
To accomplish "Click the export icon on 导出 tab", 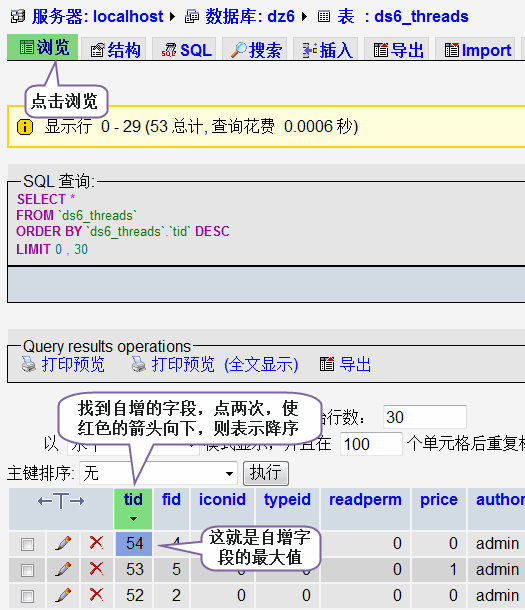I will tap(381, 50).
